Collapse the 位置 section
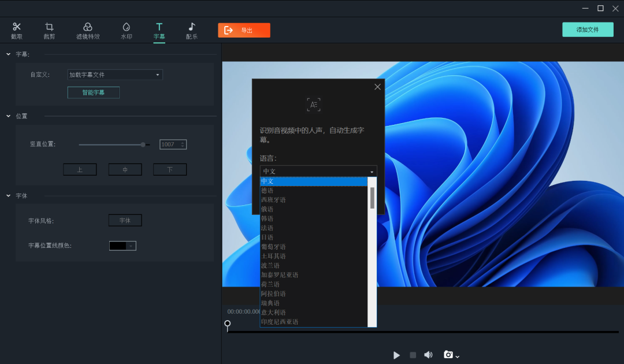The image size is (624, 364). (x=8, y=116)
